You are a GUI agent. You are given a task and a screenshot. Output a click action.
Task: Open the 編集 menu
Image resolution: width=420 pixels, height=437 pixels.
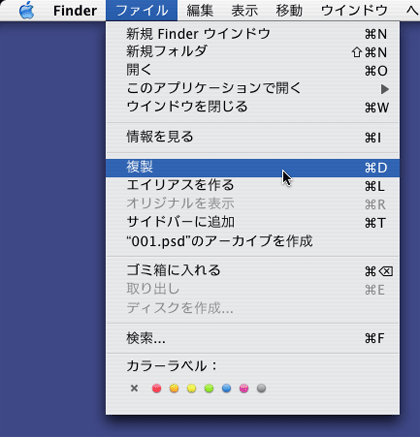pos(200,11)
